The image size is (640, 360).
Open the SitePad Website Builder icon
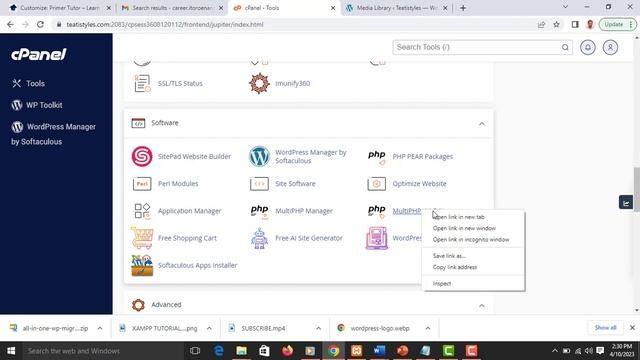[142, 156]
